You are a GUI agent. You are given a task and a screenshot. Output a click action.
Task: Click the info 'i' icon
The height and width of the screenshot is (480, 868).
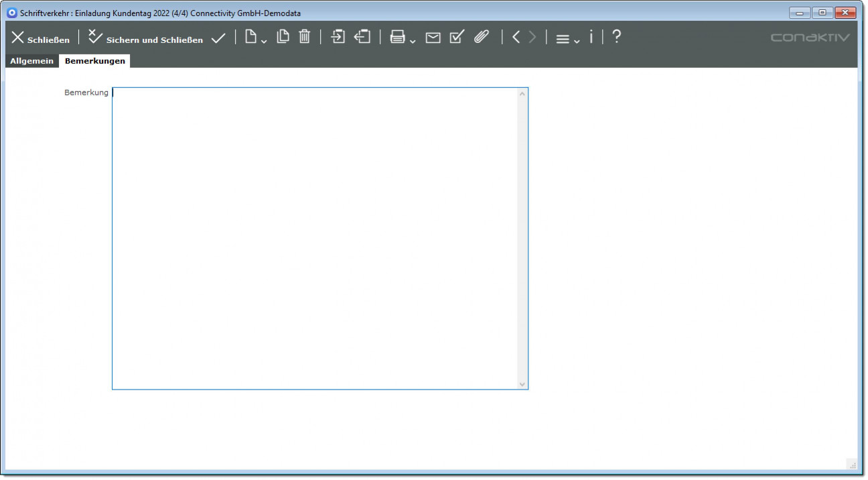point(591,37)
